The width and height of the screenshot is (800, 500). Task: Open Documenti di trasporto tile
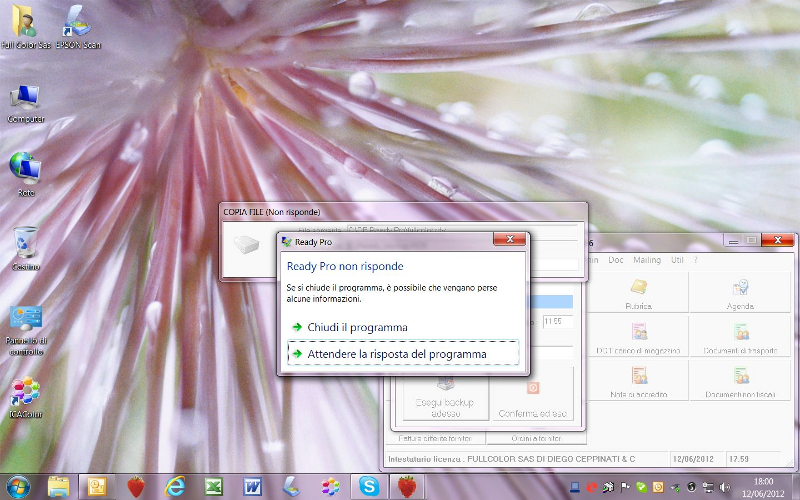(x=740, y=336)
